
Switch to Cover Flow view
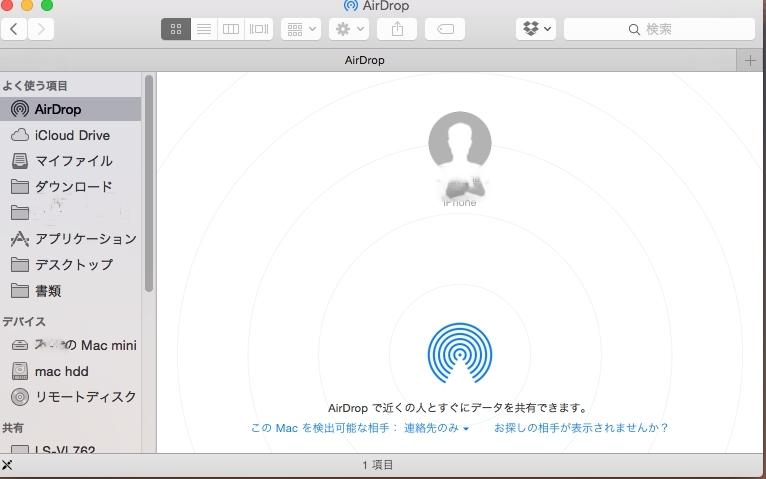click(259, 29)
